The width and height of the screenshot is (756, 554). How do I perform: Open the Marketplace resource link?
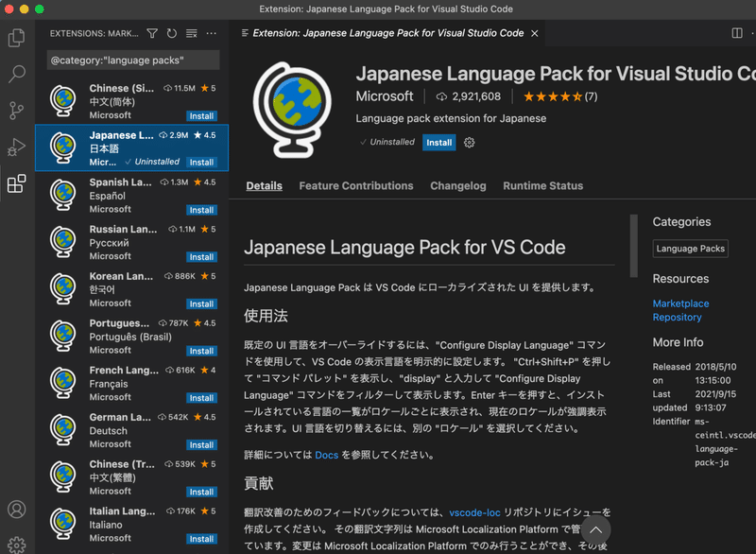point(680,303)
